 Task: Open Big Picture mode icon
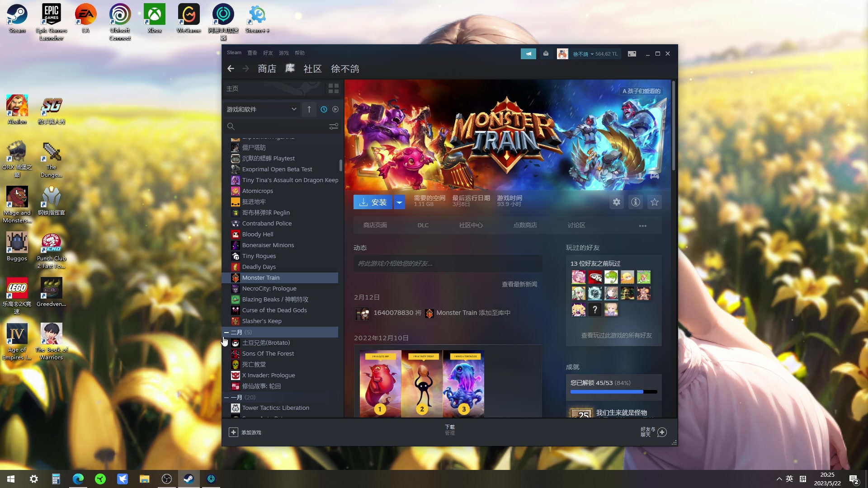click(x=632, y=54)
